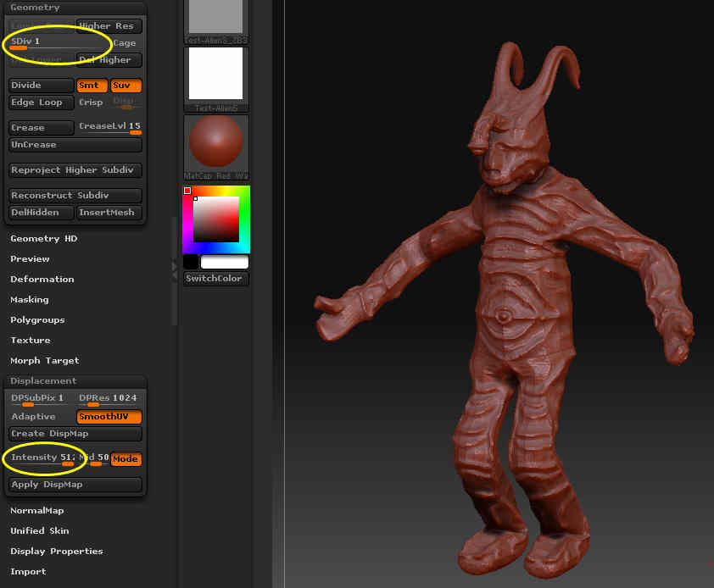Image resolution: width=714 pixels, height=588 pixels.
Task: Open the NormalMap sub-palette
Action: tap(36, 511)
